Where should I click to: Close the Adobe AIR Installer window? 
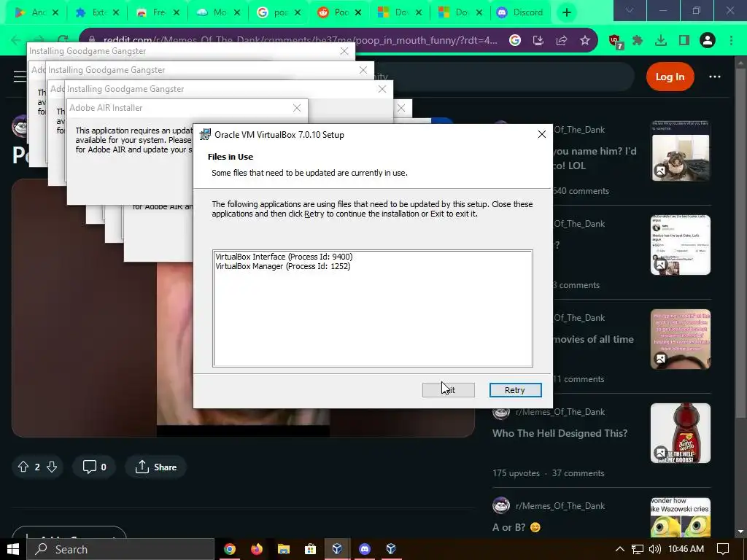click(297, 108)
